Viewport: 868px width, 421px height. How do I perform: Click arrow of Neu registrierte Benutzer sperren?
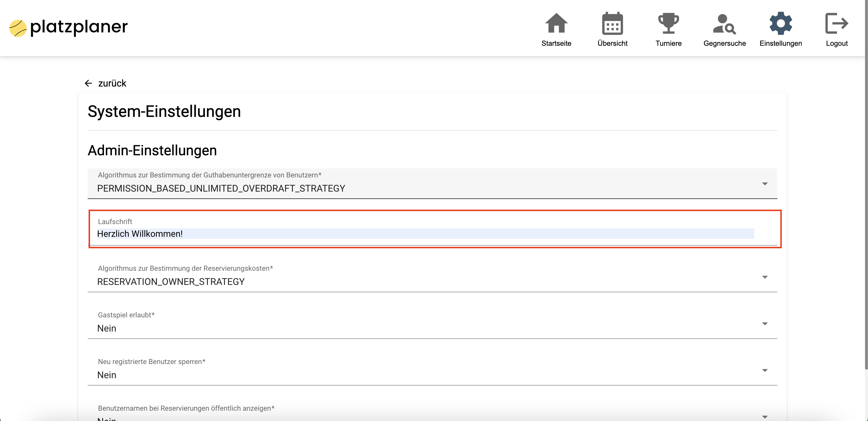tap(765, 371)
